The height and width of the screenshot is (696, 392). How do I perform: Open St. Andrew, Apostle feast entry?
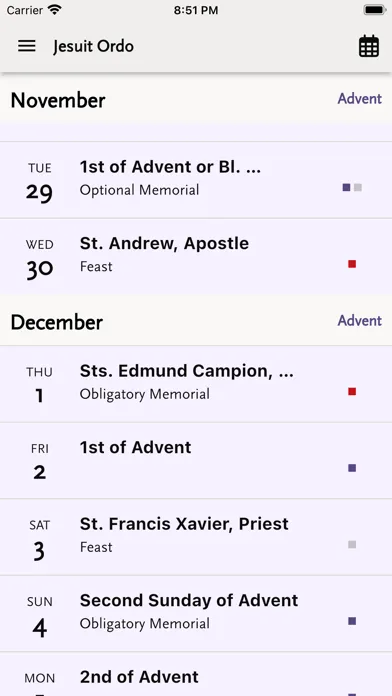196,256
